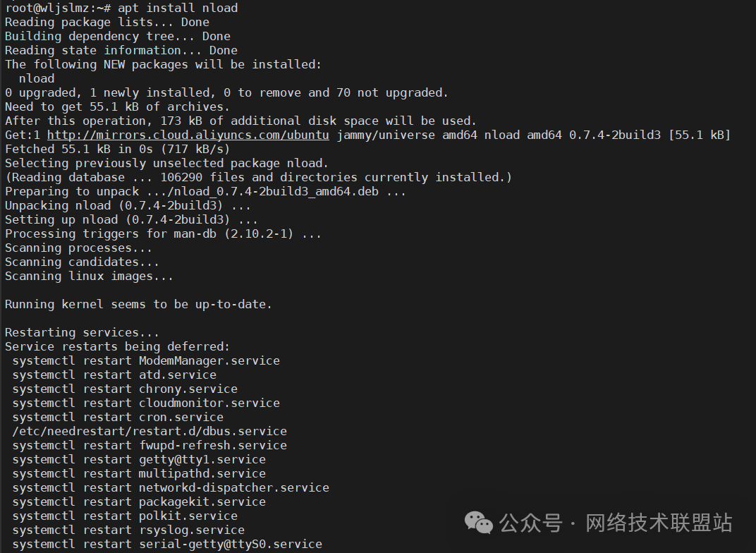Click the "Running kernel seems to be up-to-date" message

(x=138, y=304)
